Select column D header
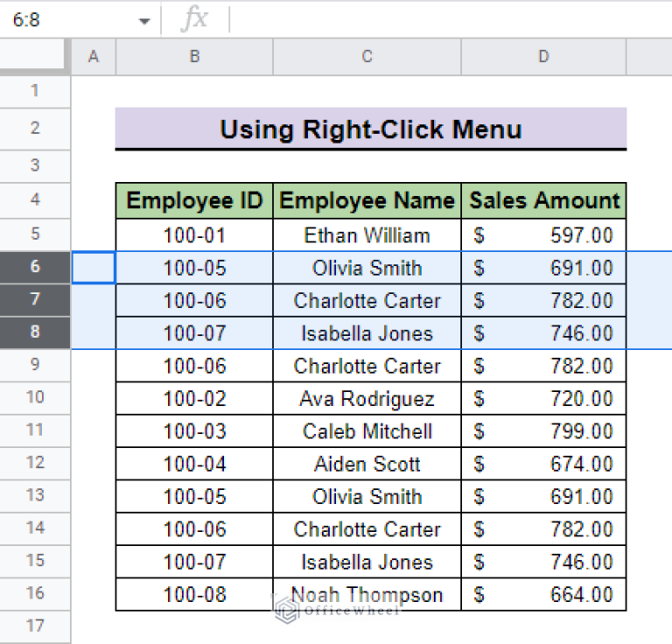 543,57
